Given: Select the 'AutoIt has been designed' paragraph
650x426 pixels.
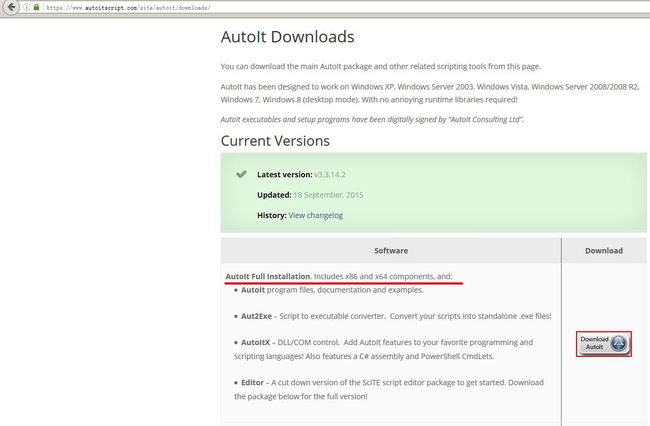Looking at the screenshot, I should coord(430,93).
